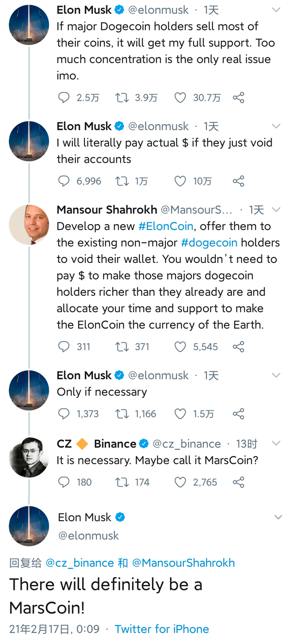This screenshot has width=291, height=644.
Task: Share the 'void their accounts' tweet
Action: (x=238, y=181)
